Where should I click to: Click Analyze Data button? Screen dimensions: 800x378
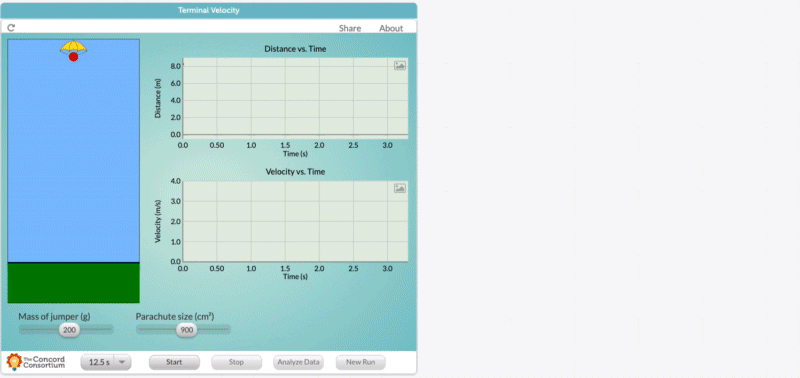[298, 362]
